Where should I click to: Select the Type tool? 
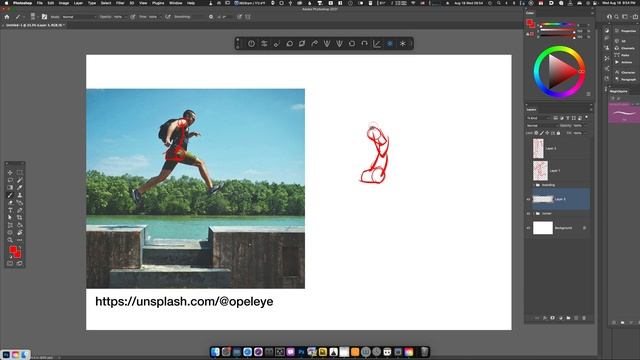coord(10,210)
